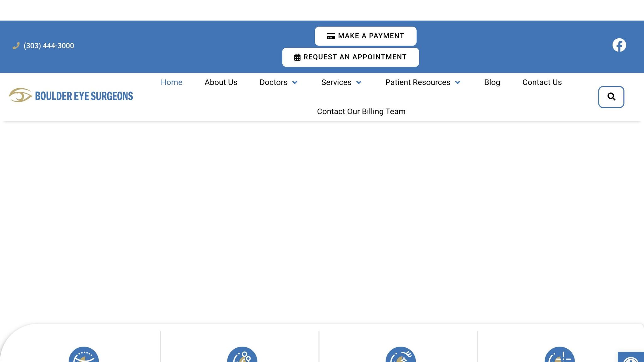Screen dimensions: 644x362
Task: Open the search magnifier button
Action: tap(611, 97)
